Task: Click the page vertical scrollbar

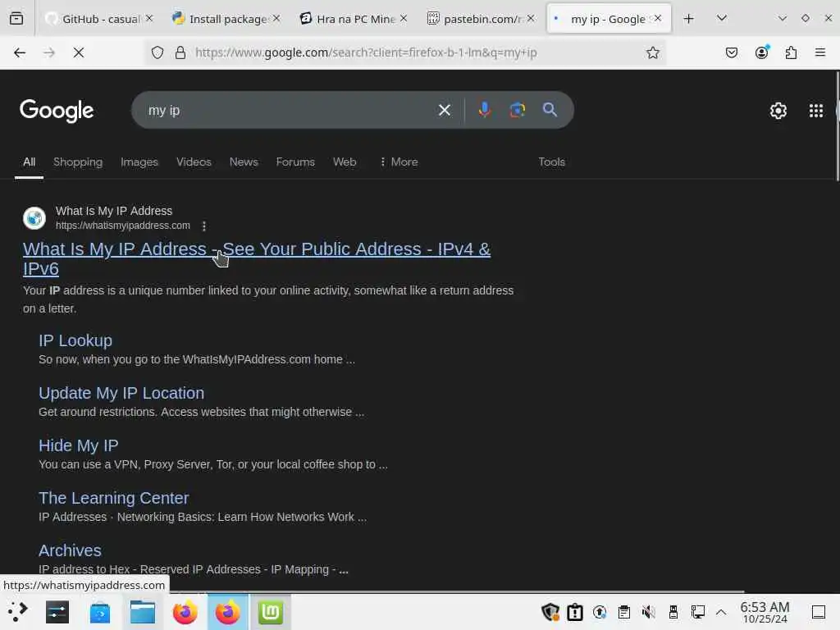Action: (x=837, y=126)
